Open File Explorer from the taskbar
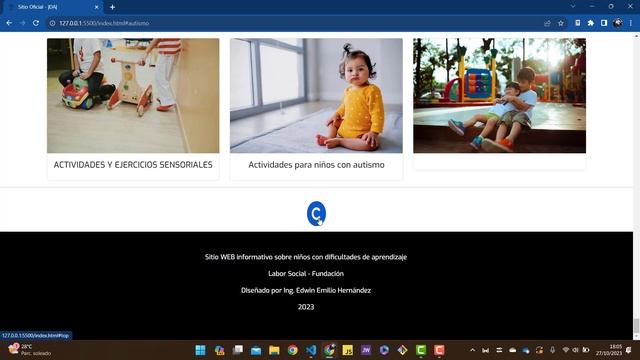 click(x=274, y=350)
